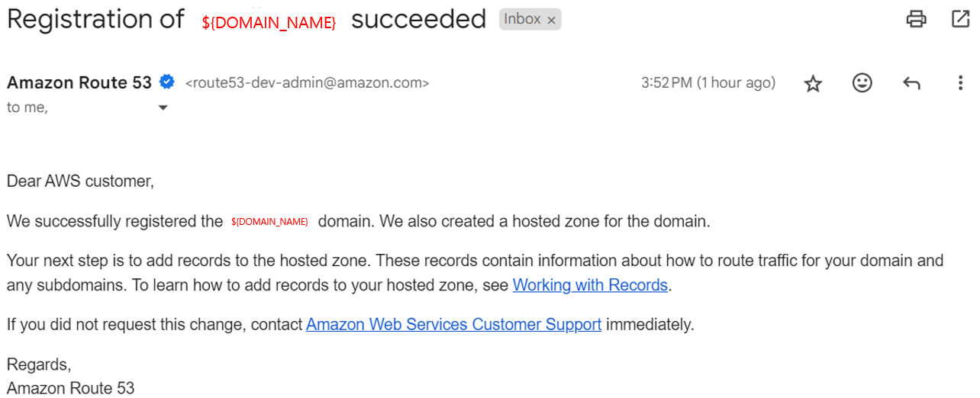980x398 pixels.
Task: Click the blue verified sender badge
Action: click(x=166, y=82)
